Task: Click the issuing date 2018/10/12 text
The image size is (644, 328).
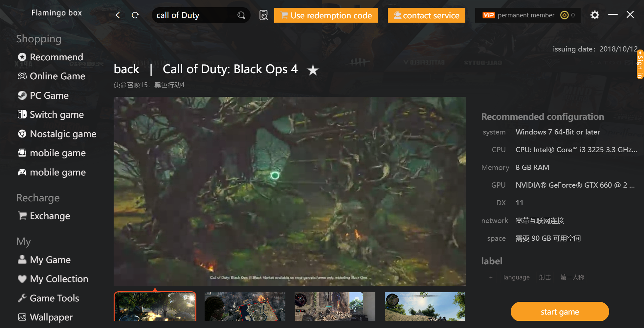Action: coord(595,49)
